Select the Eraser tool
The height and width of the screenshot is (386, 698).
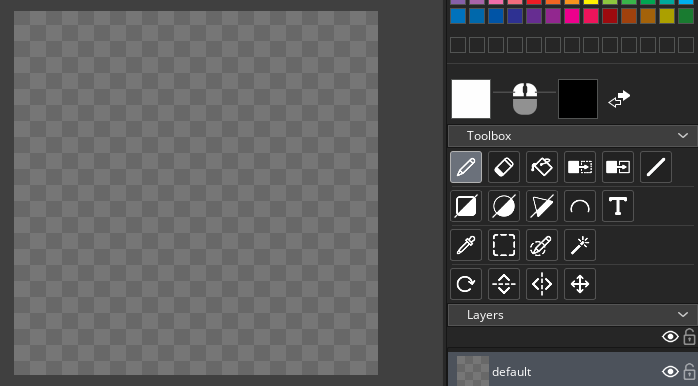504,167
